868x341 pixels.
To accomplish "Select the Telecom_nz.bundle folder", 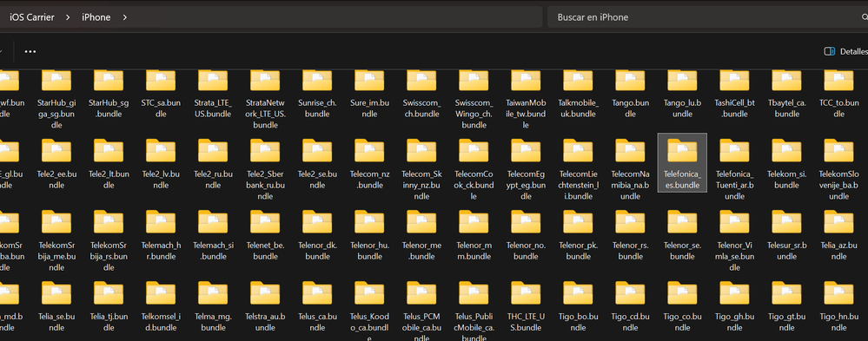I will click(369, 163).
